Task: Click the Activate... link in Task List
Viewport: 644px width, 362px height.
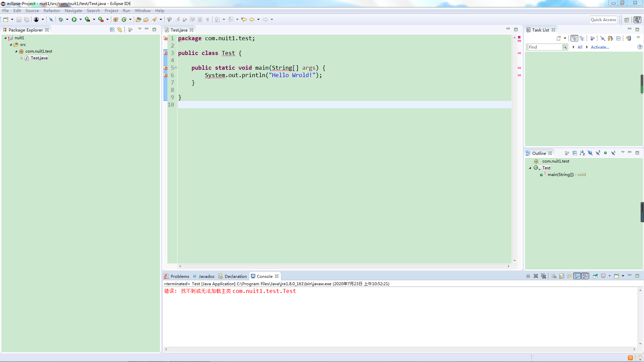Action: click(600, 47)
